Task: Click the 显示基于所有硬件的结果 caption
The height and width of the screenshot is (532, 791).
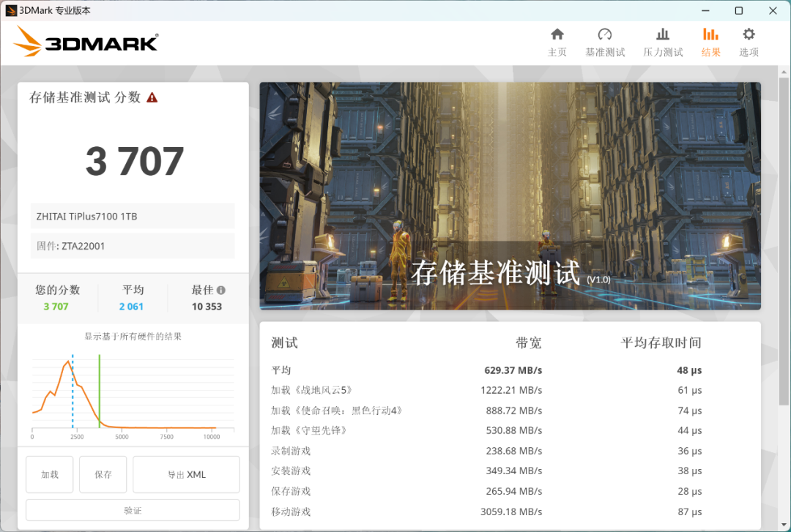Action: tap(133, 337)
